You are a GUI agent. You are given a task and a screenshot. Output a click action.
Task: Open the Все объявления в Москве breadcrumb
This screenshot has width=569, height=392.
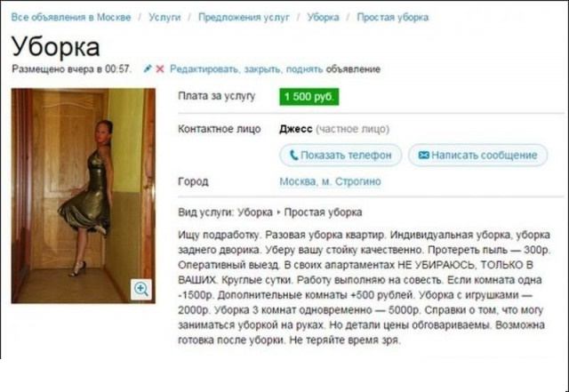[x=71, y=17]
